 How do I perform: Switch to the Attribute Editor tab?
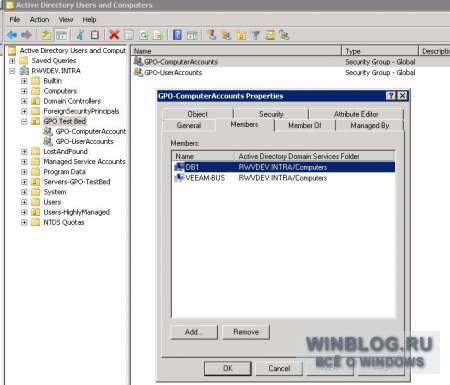[x=356, y=114]
